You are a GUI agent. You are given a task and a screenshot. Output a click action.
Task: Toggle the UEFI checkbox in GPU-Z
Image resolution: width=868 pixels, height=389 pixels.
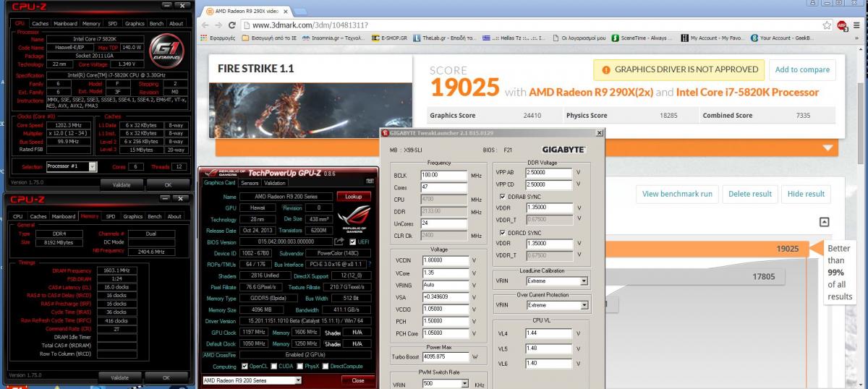pyautogui.click(x=352, y=241)
